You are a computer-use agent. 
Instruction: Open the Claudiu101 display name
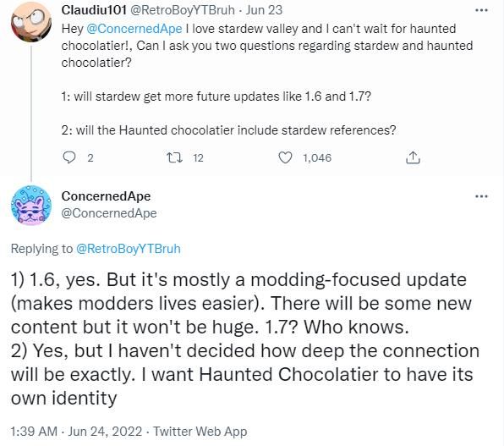[94, 10]
